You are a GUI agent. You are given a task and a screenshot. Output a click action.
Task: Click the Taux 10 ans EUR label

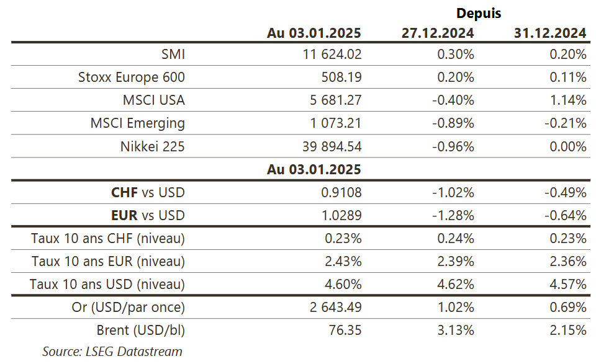pos(108,262)
